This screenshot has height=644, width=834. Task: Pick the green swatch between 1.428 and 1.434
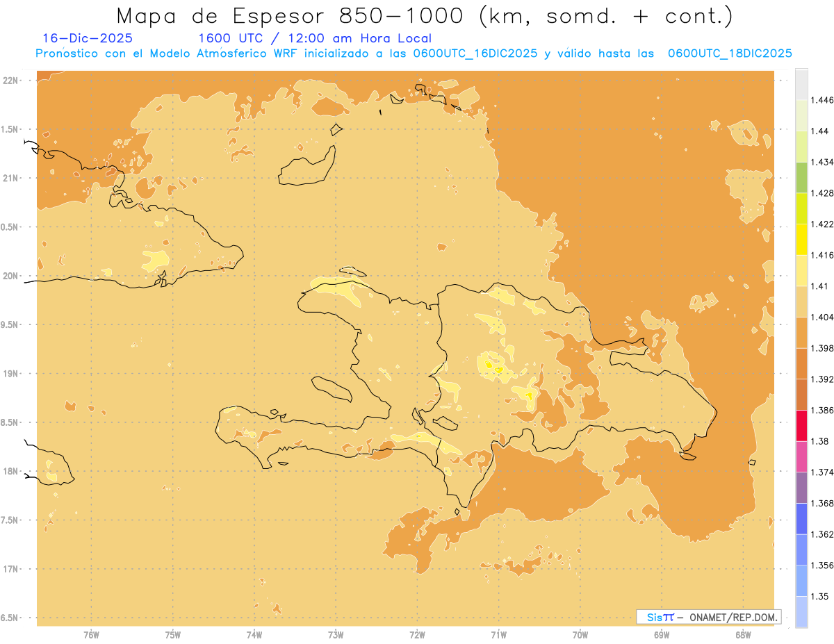801,177
